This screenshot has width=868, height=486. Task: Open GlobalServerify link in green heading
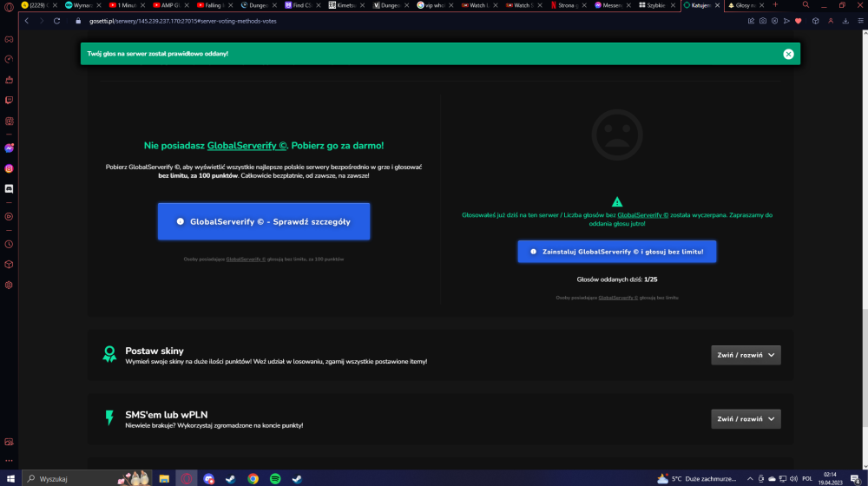pos(247,146)
